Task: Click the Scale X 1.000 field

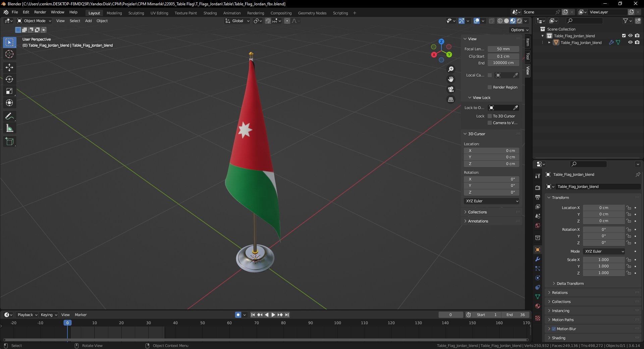Action: click(603, 260)
